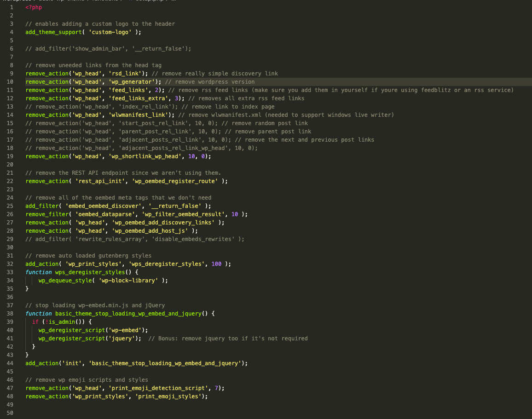Click gutter line number 44

pos(10,363)
